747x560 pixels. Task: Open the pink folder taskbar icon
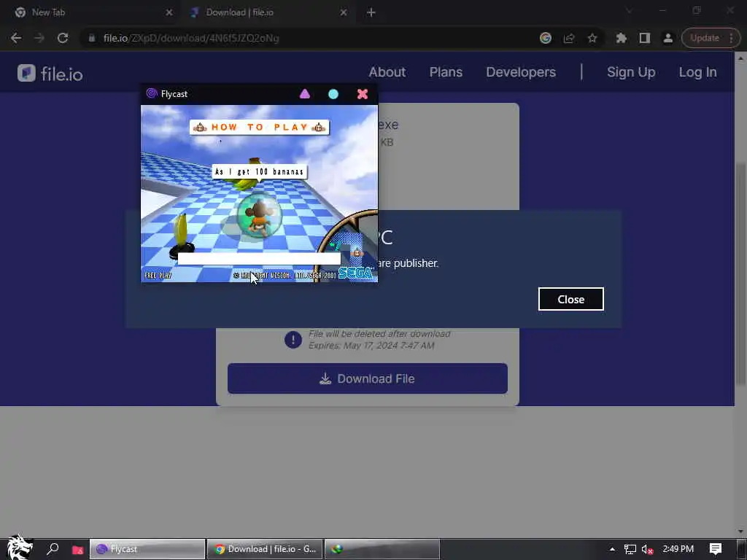click(x=77, y=550)
